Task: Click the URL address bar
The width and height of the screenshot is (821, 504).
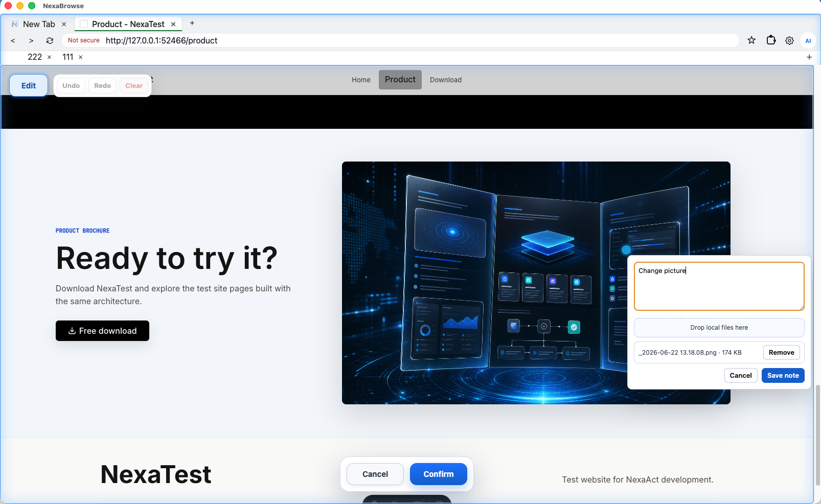Action: click(400, 40)
